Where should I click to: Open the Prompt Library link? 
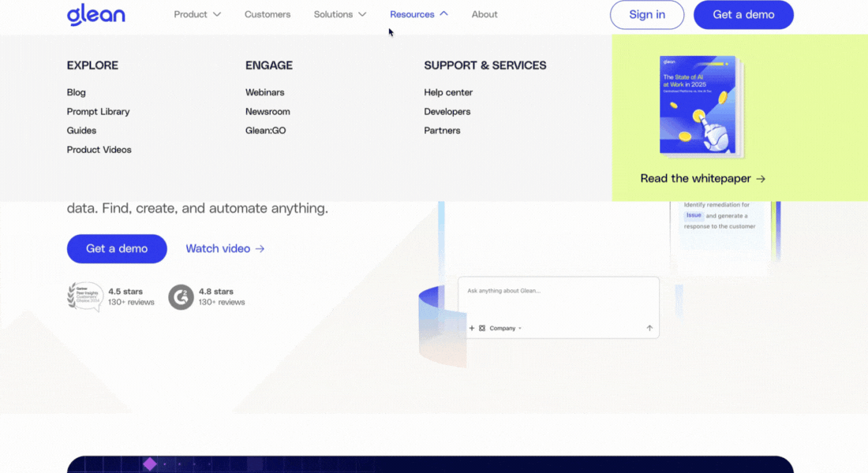click(x=98, y=111)
